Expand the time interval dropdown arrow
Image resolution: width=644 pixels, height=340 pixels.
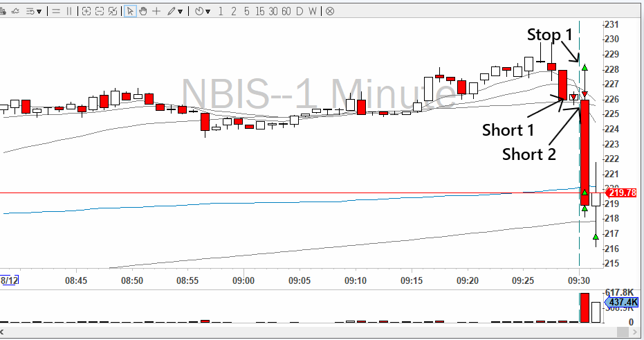click(x=208, y=12)
